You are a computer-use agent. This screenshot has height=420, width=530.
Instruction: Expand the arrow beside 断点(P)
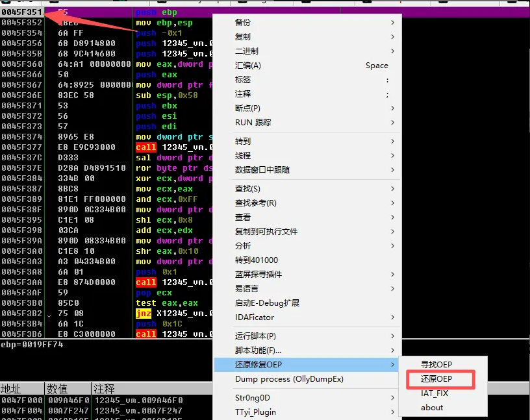tap(392, 108)
